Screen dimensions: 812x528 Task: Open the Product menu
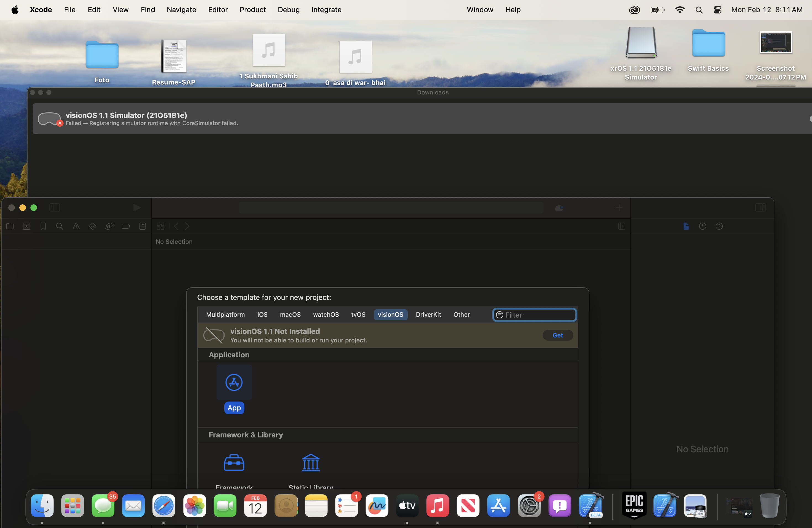point(252,10)
